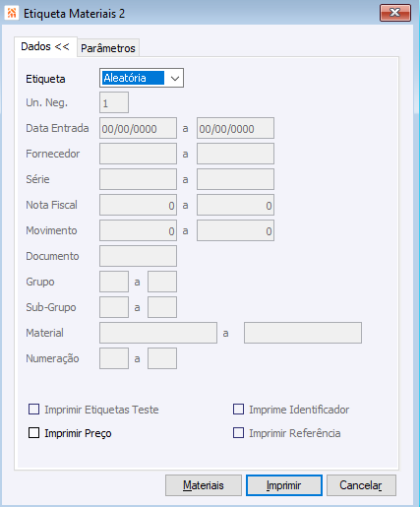This screenshot has width=420, height=507.
Task: Enable Imprimir Etiquetas Teste checkbox
Action: (33, 410)
